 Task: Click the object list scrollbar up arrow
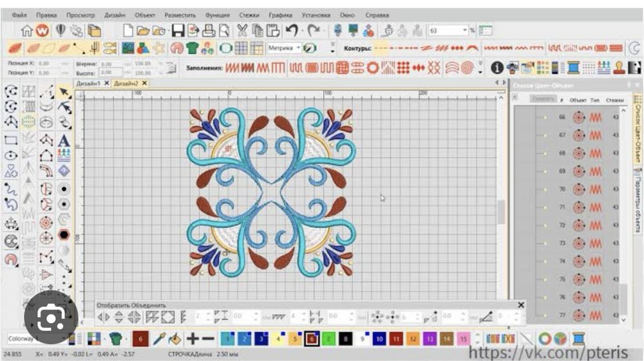(x=623, y=111)
